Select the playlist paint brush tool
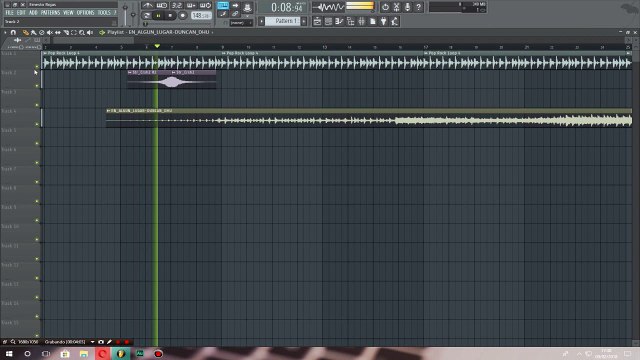The width and height of the screenshot is (640, 360). click(x=33, y=32)
